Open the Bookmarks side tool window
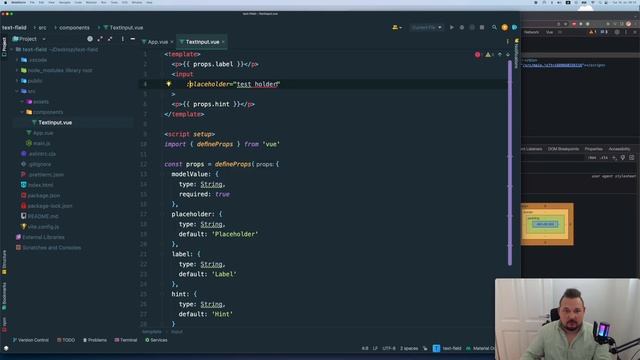Image resolution: width=640 pixels, height=360 pixels. point(4,297)
